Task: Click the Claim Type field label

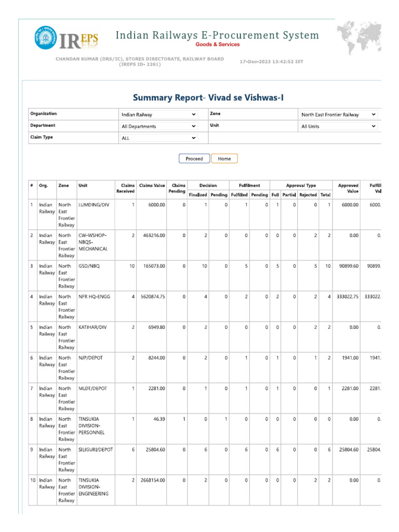Action: [x=42, y=137]
